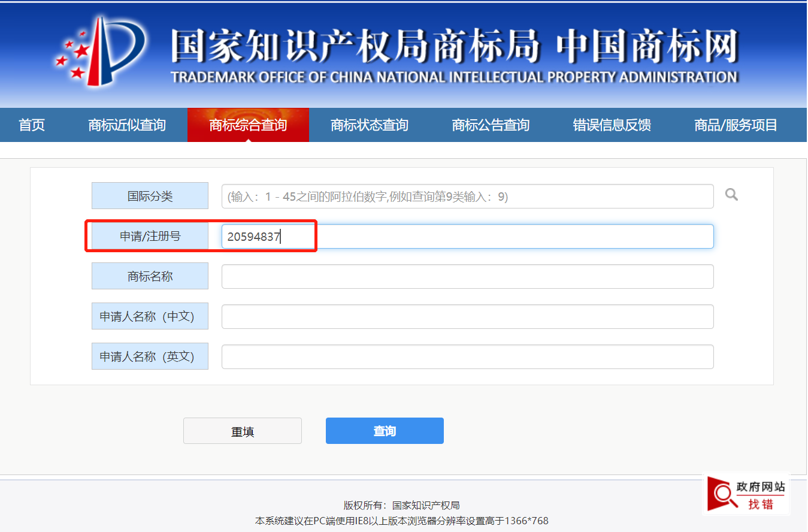Image resolution: width=808 pixels, height=532 pixels.
Task: Click the 商标名称 label
Action: tap(150, 276)
